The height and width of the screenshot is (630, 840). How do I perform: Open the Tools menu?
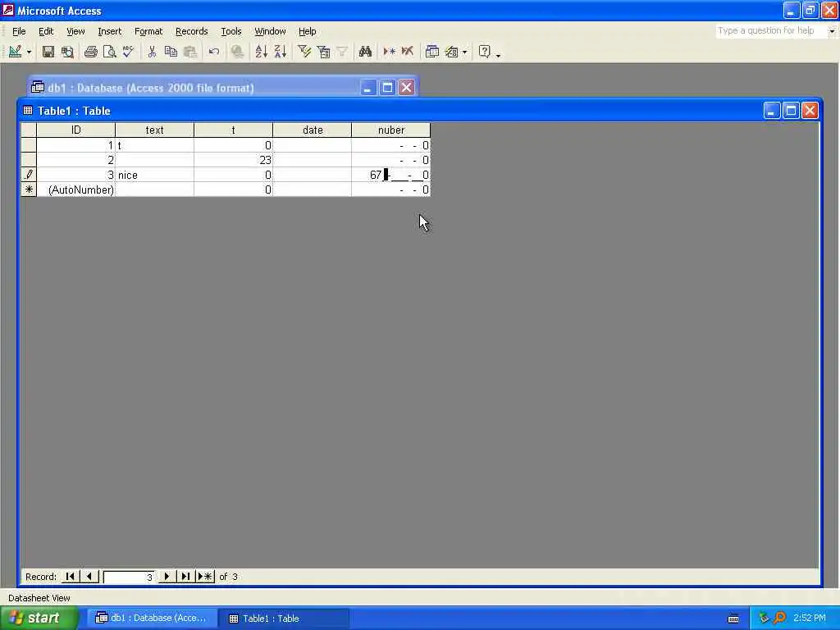[x=231, y=31]
